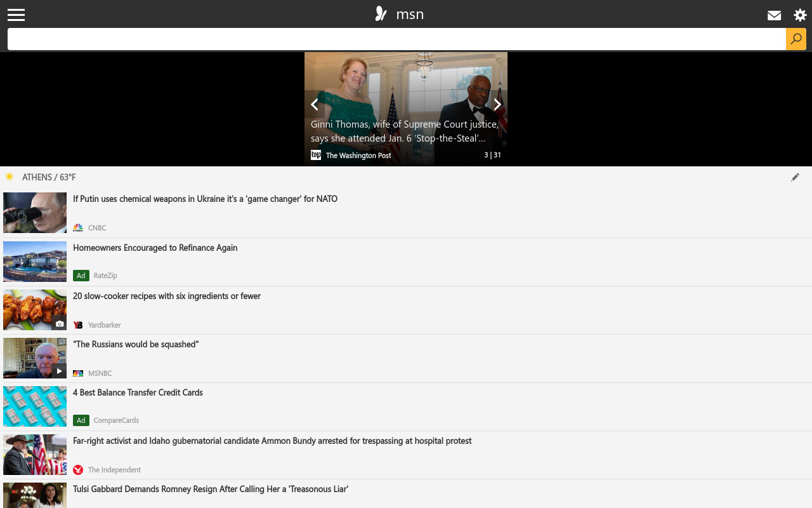Open Homeowners refinance house thumbnail
This screenshot has width=812, height=508.
35,261
